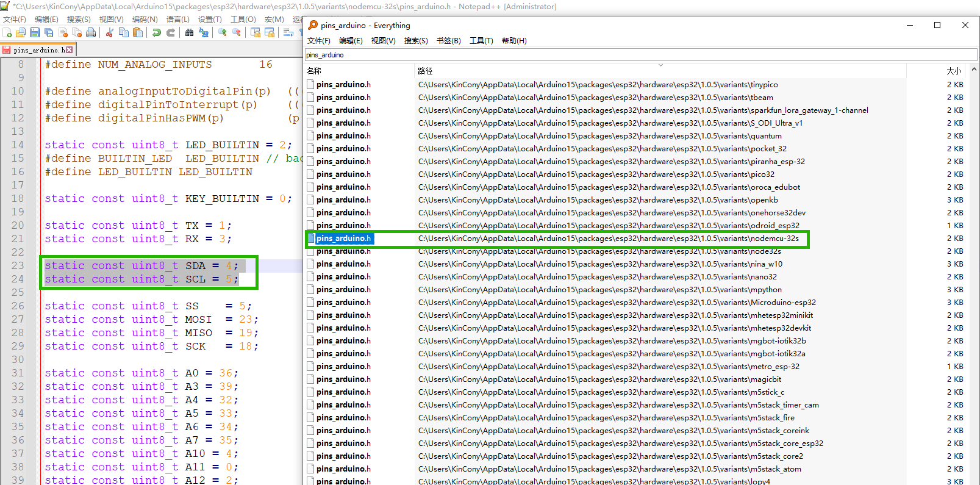Click the Save All toolbar icon
The width and height of the screenshot is (980, 485).
[49, 32]
